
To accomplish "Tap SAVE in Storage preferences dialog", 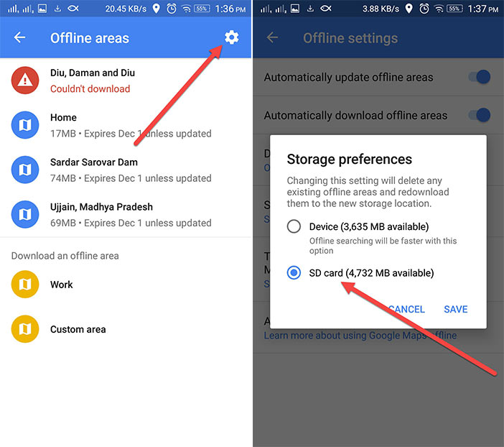I will point(456,309).
